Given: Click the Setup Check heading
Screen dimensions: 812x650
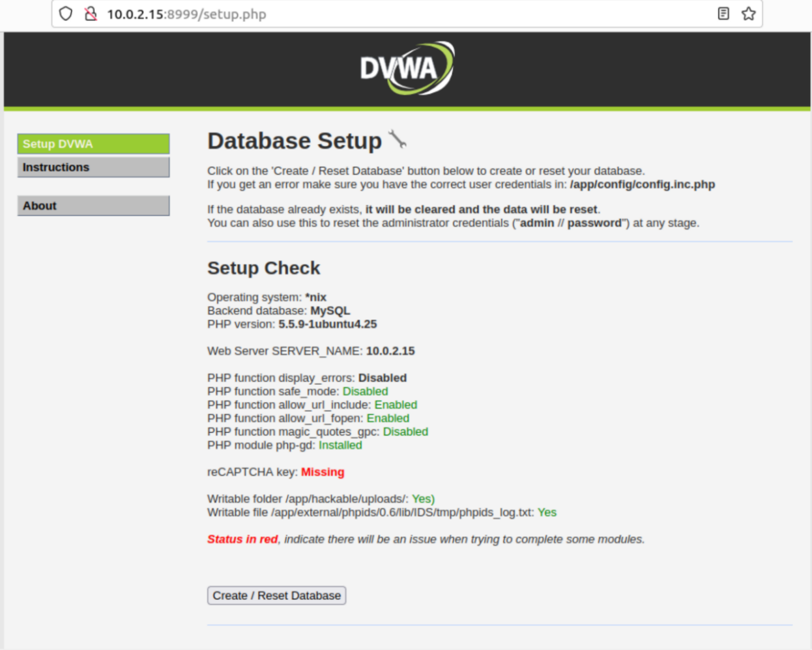Looking at the screenshot, I should click(263, 268).
